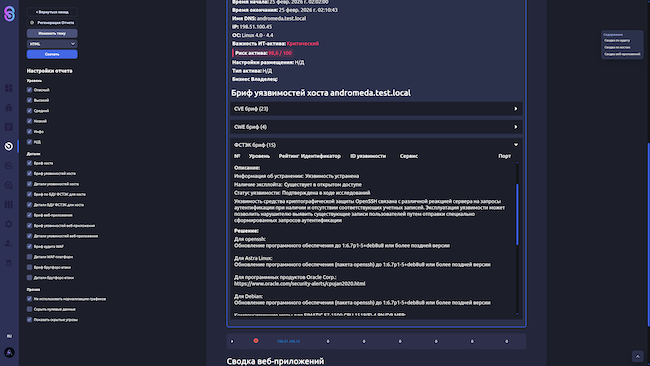
Task: Open the user management sidebar icon
Action: tap(9, 244)
